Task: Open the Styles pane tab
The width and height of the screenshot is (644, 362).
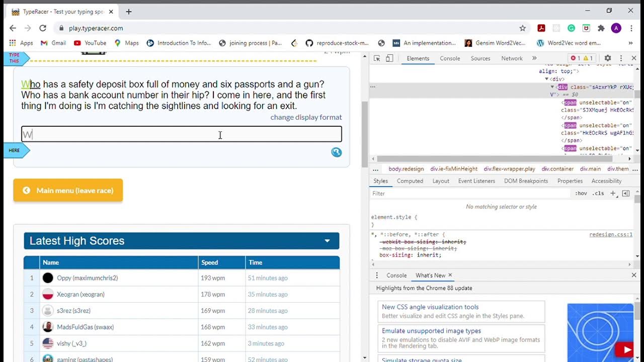Action: coord(380,181)
